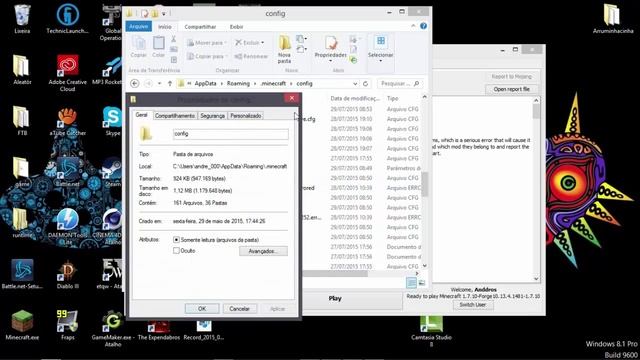Sort by Tipo column header

pos(393,98)
